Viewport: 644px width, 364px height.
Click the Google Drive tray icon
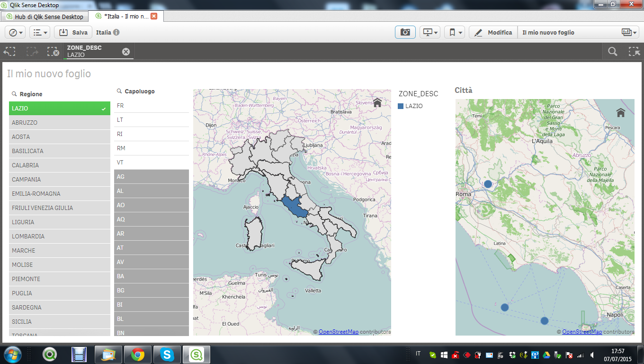pos(547,355)
